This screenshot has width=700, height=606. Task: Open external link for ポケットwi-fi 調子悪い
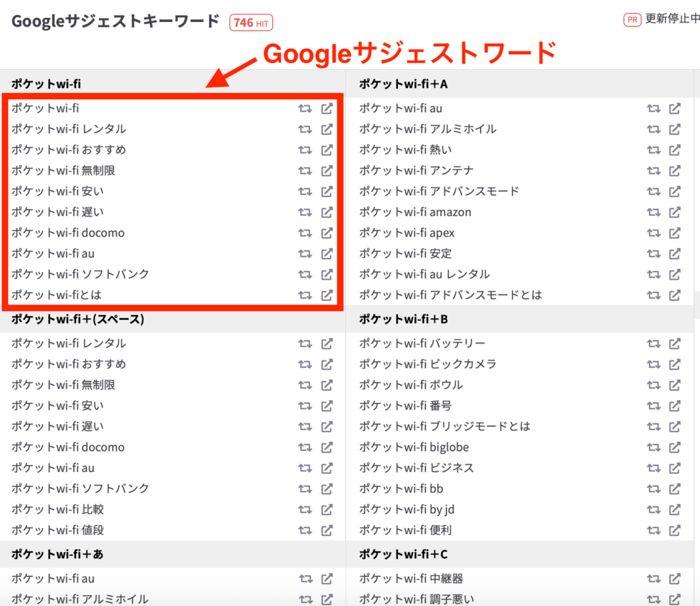[x=675, y=599]
